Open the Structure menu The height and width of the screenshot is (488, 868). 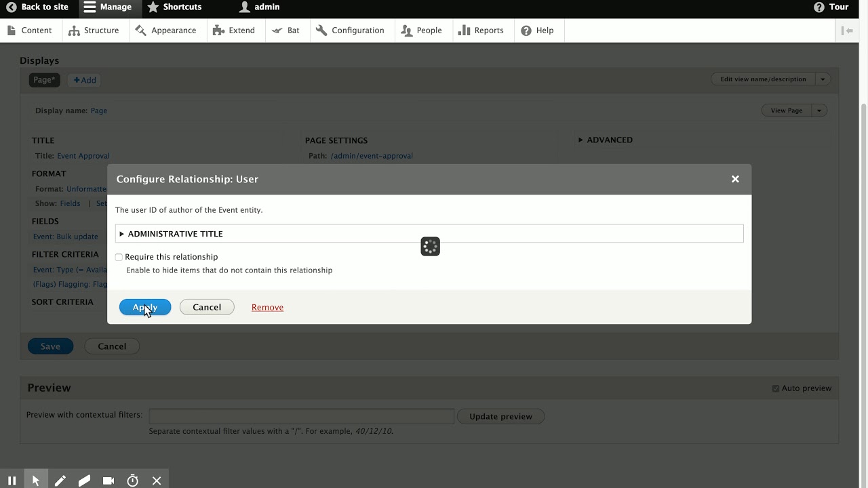click(x=94, y=30)
